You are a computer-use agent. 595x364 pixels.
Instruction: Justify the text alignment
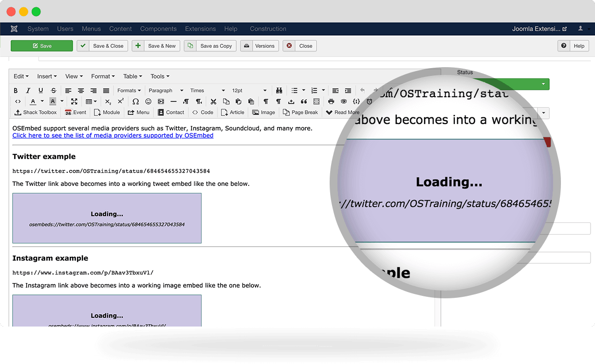[106, 91]
